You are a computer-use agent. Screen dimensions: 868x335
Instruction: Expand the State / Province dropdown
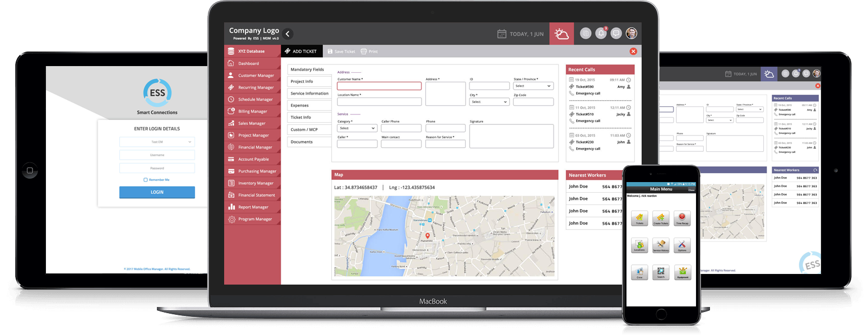[x=533, y=86]
